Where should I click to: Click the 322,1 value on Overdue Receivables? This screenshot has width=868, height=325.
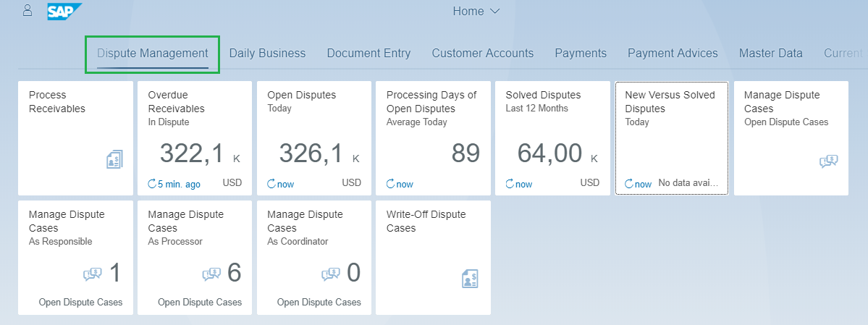point(193,153)
